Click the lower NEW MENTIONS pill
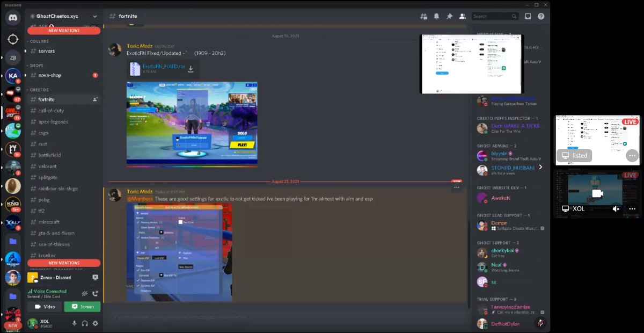 click(x=64, y=263)
